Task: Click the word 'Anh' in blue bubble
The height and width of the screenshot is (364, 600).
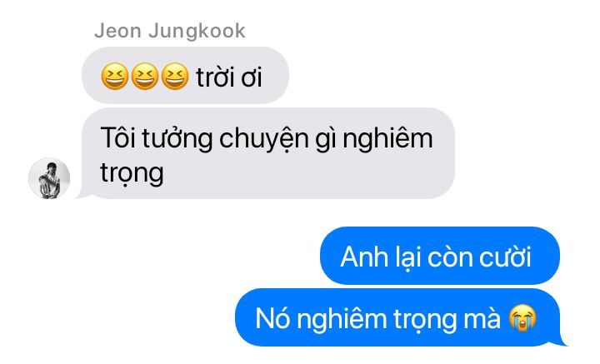Action: [x=364, y=257]
